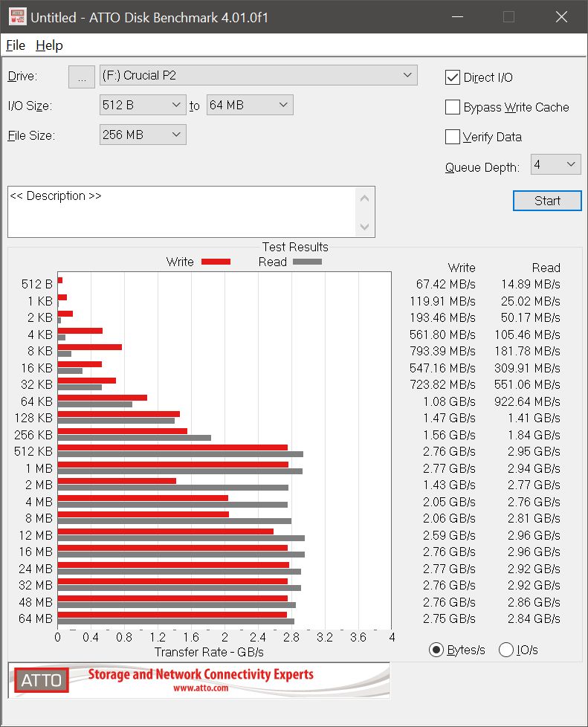Click the 8 KB write value 793.39 MB/s
The width and height of the screenshot is (588, 727).
coord(442,351)
